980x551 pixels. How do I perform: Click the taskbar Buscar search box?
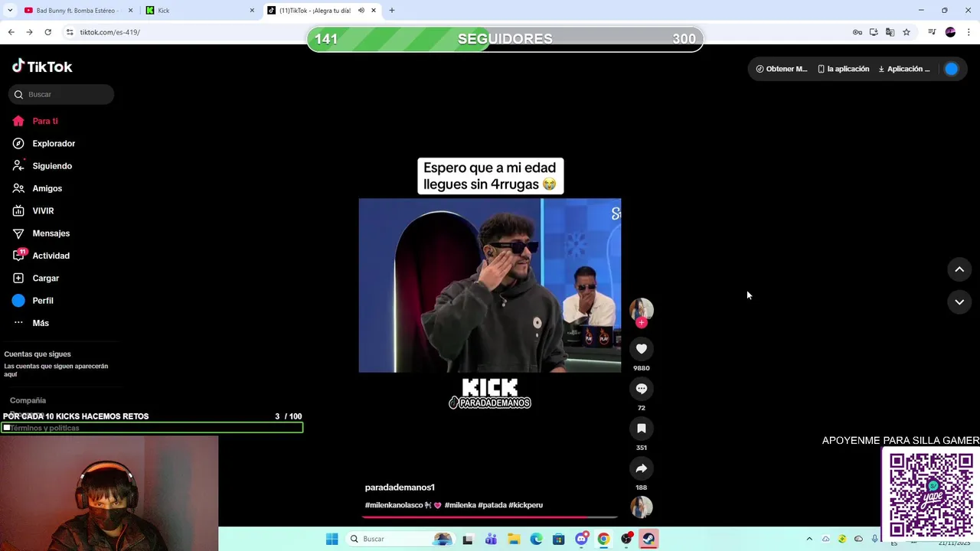(399, 539)
